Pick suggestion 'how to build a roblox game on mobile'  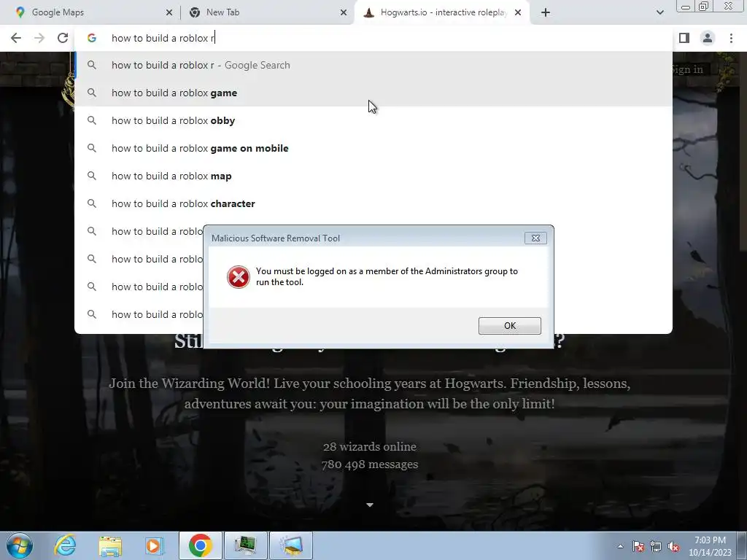point(373,148)
